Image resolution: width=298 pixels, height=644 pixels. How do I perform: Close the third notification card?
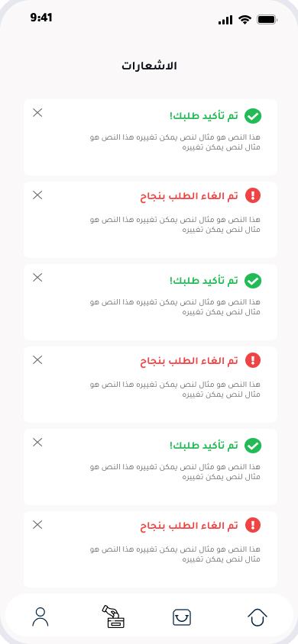click(x=37, y=278)
